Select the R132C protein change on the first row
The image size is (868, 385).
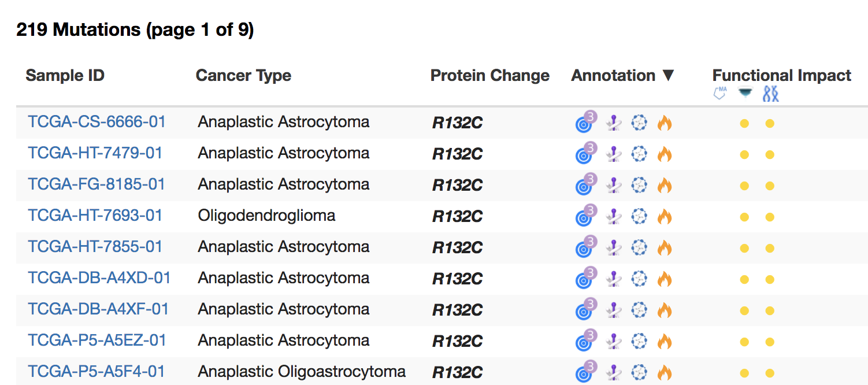tap(457, 123)
